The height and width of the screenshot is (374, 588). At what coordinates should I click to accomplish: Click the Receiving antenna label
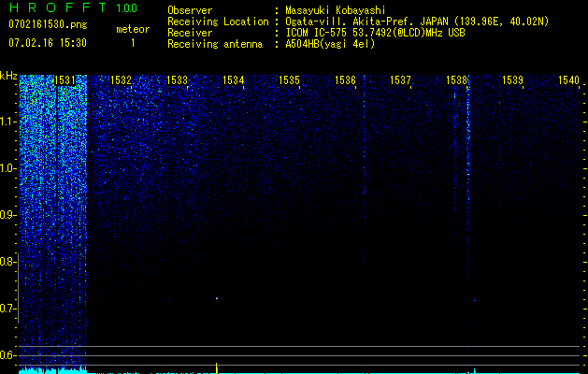(x=215, y=44)
